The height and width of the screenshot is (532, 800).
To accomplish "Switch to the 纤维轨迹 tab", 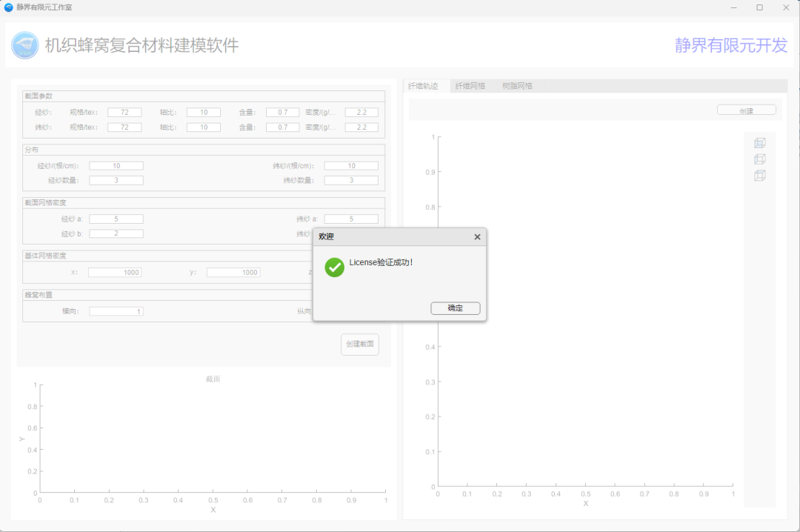I will (424, 86).
